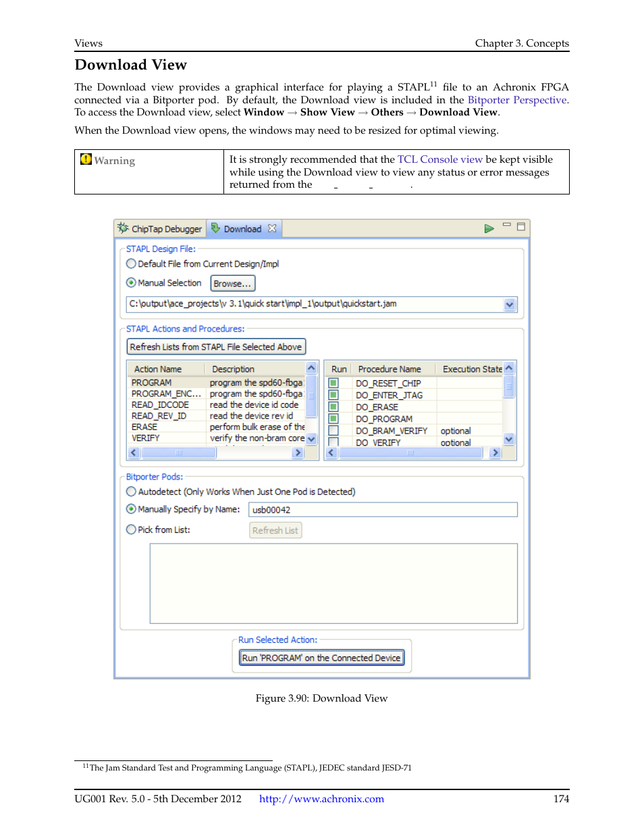Check the DO_BRAM_VERIFY procedure checkbox
644x834 pixels.
pyautogui.click(x=333, y=430)
